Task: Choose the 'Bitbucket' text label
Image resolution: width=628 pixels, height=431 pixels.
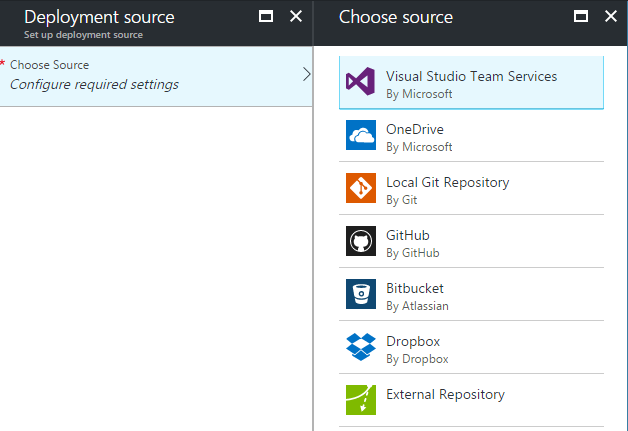Action: (414, 288)
